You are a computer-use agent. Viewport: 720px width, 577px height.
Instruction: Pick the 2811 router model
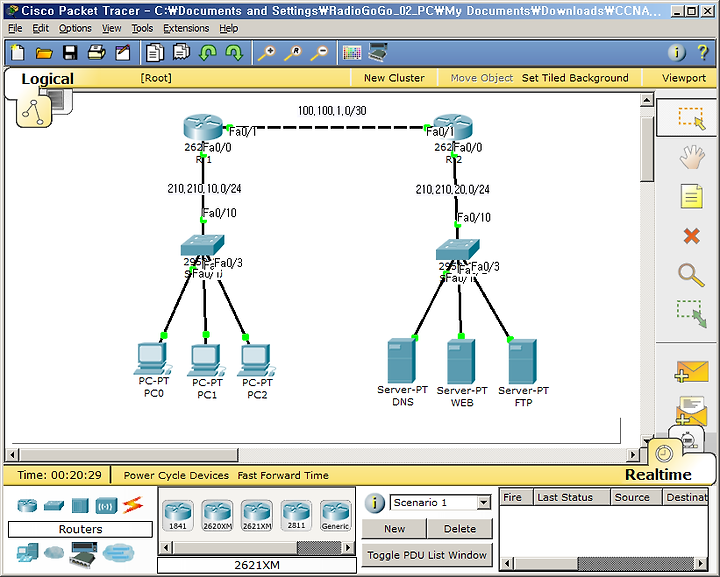click(296, 515)
